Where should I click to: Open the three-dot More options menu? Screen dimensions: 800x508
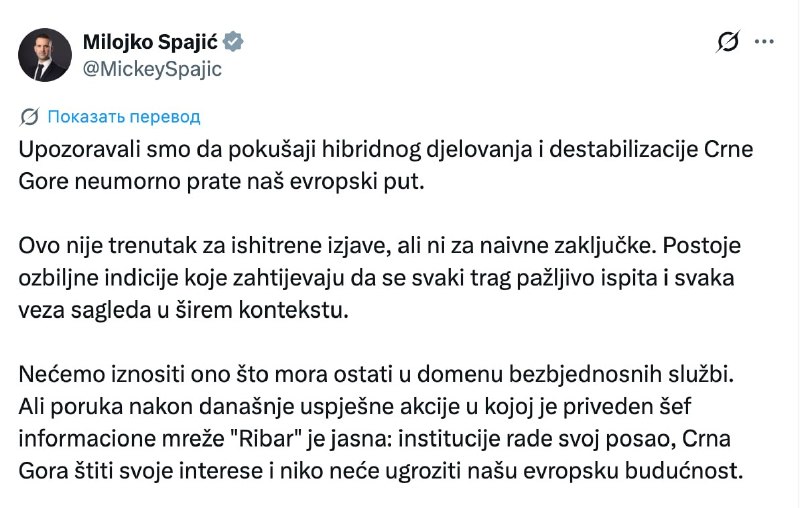[x=764, y=42]
